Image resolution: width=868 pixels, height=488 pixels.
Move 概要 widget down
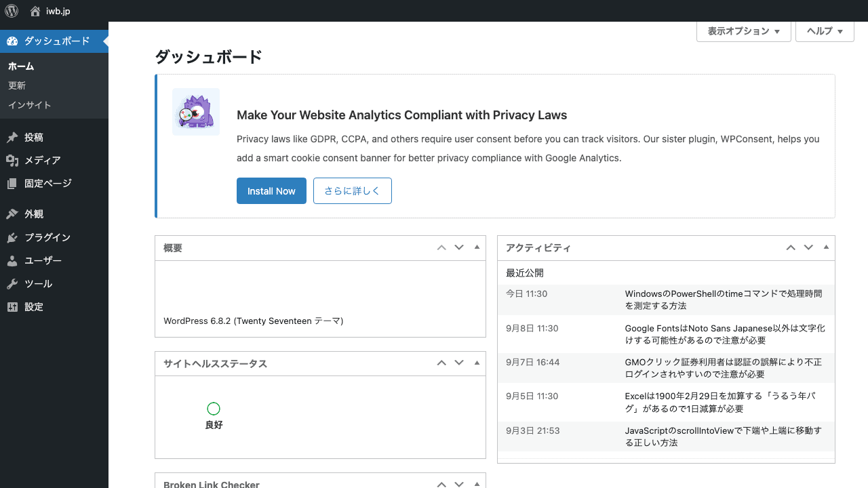click(459, 248)
